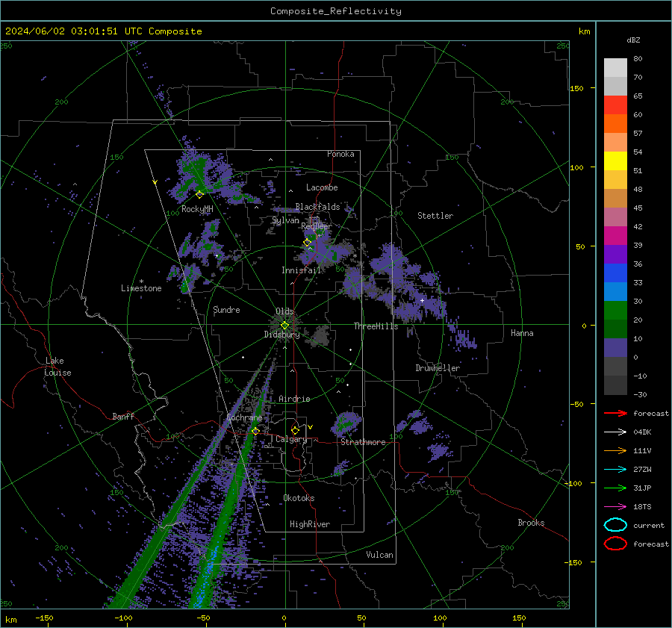Click the red 'forecast' ellipse legend symbol
The height and width of the screenshot is (628, 672).
pyautogui.click(x=615, y=544)
